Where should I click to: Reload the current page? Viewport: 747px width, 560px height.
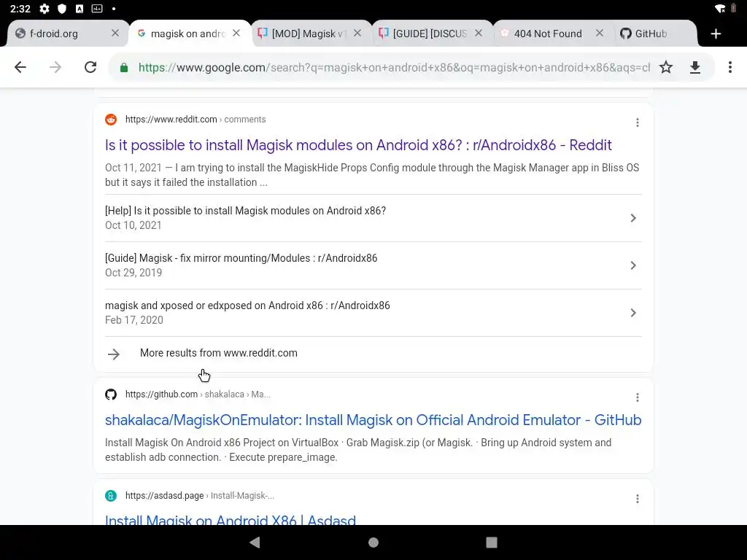pos(90,67)
